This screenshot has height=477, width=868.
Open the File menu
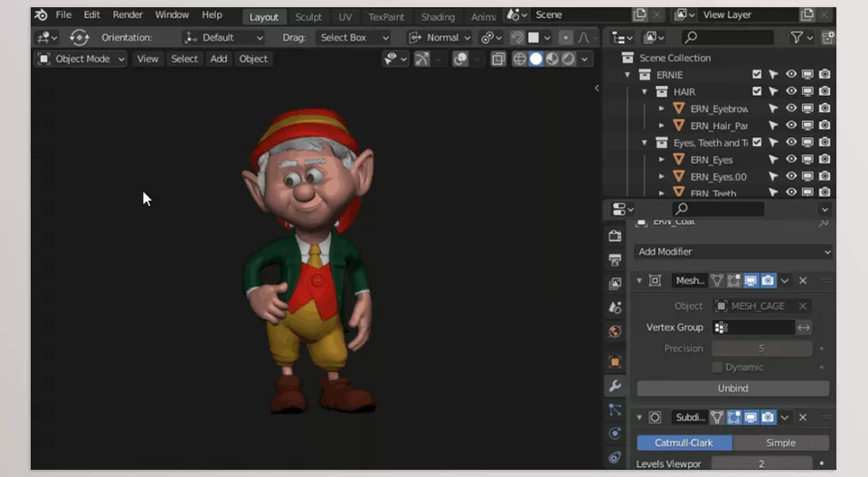[x=63, y=15]
